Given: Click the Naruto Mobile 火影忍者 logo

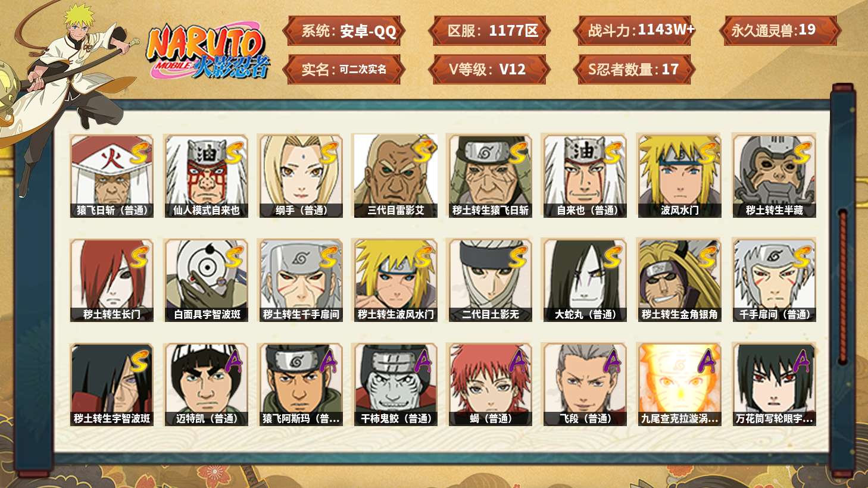Looking at the screenshot, I should [208, 52].
